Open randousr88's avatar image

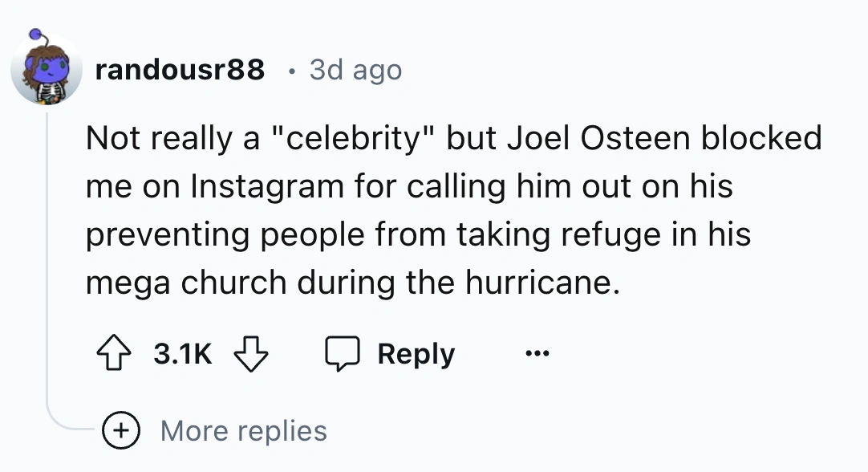(47, 71)
